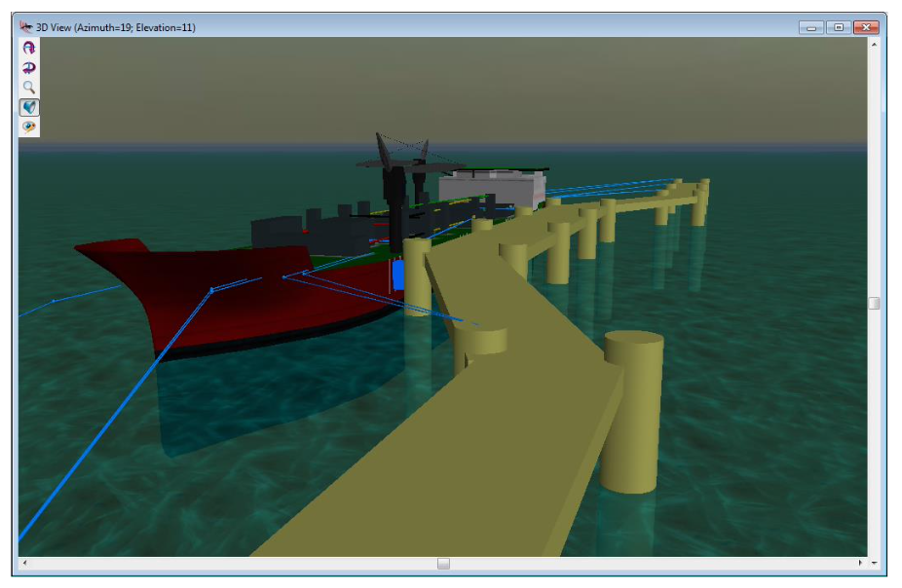Click the horizontal scrollbar thumb
The height and width of the screenshot is (588, 902).
[443, 564]
